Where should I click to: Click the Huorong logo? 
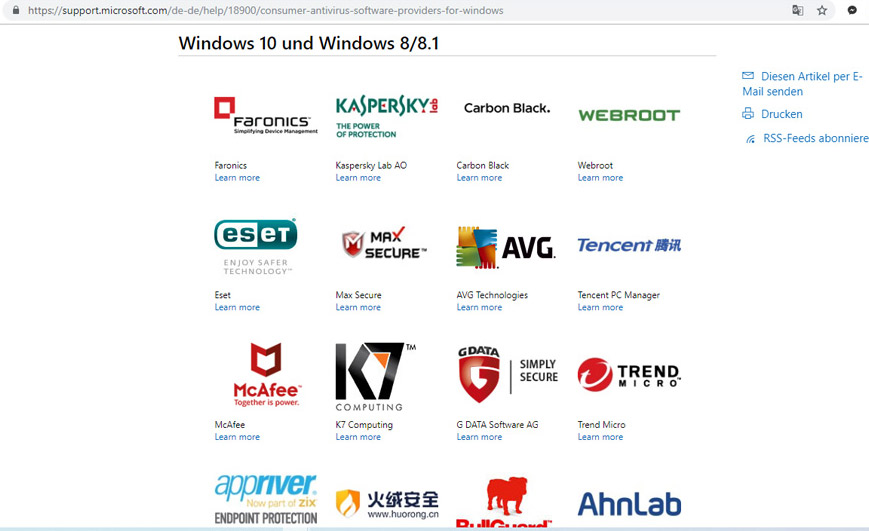tap(387, 504)
